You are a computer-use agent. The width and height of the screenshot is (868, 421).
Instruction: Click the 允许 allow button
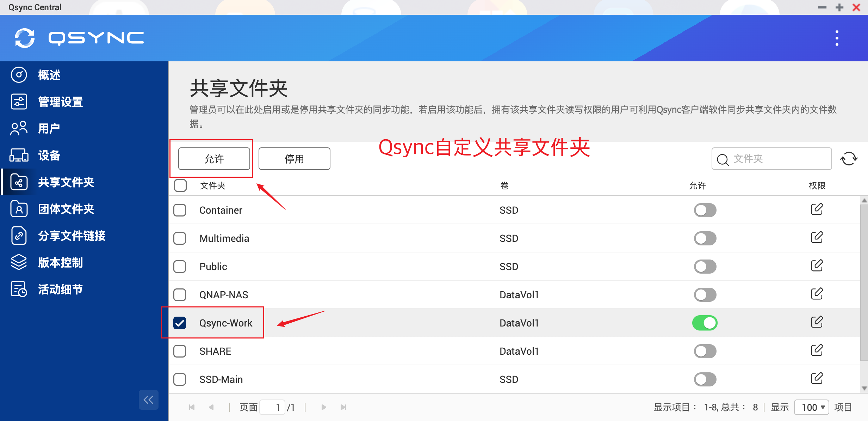214,159
